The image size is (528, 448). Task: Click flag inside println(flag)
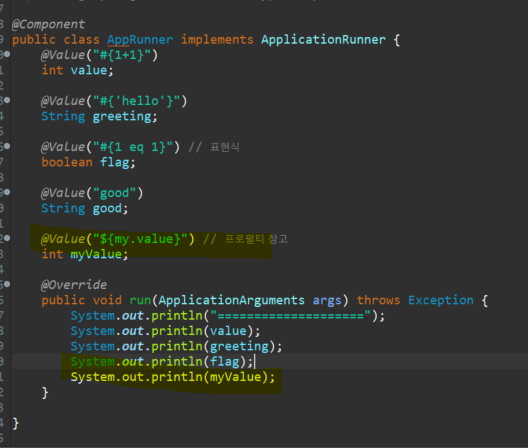pos(225,362)
